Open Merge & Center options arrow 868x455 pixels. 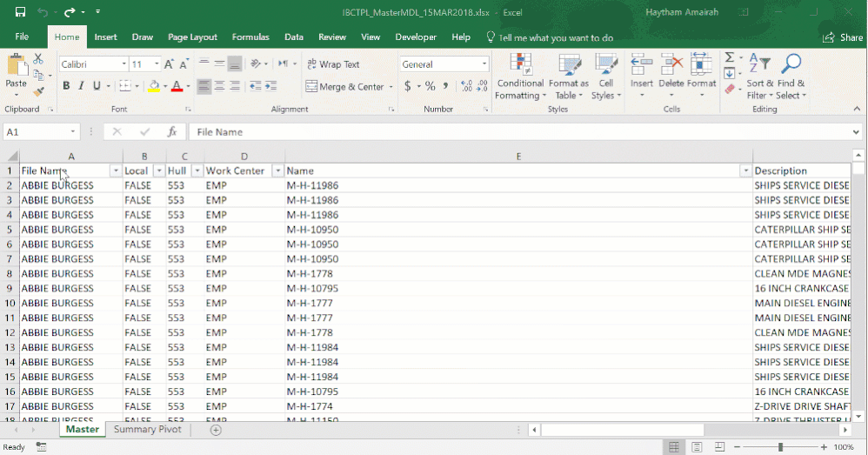[391, 87]
